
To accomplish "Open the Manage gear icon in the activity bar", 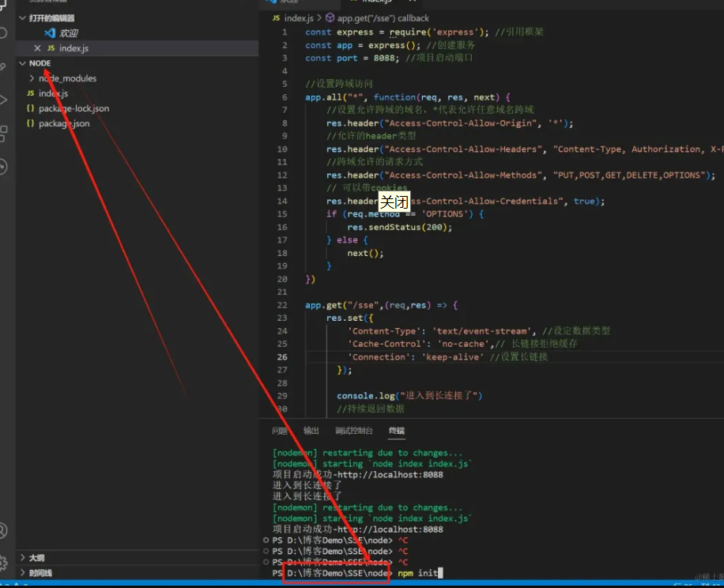I will 3,563.
